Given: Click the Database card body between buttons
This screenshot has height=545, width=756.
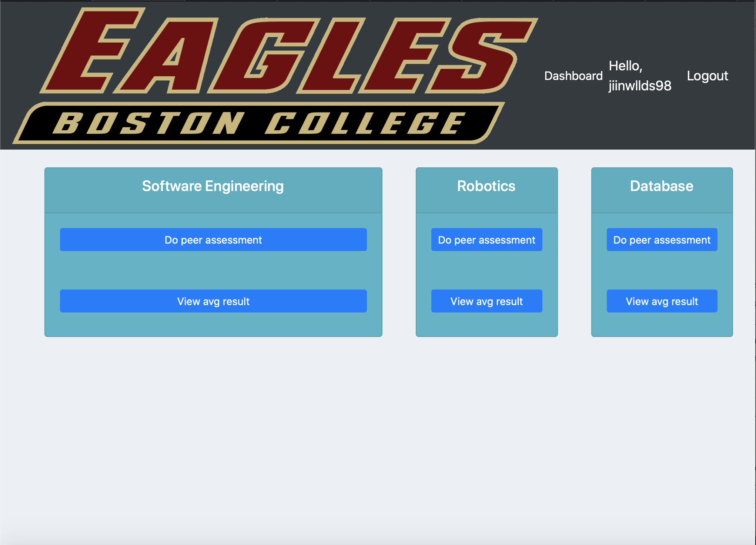Looking at the screenshot, I should pyautogui.click(x=662, y=271).
